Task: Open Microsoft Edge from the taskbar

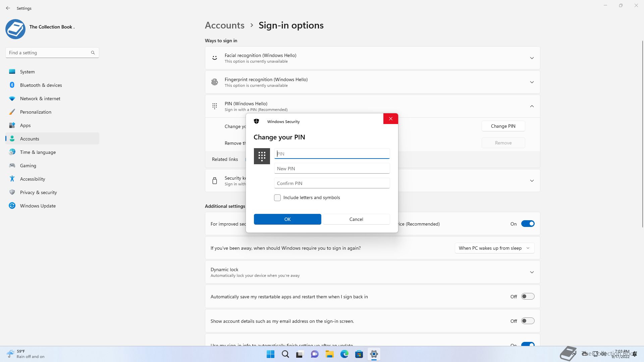Action: click(344, 354)
